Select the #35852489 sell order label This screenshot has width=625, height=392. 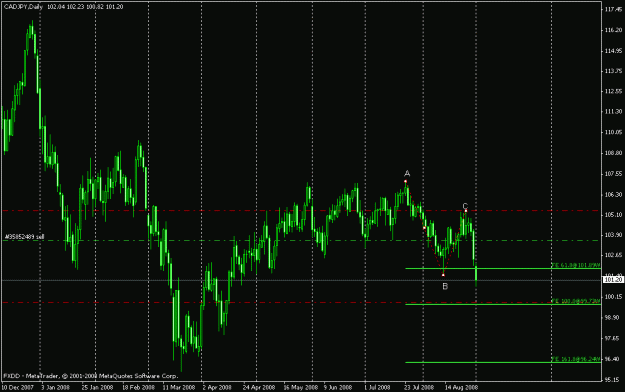pos(24,237)
